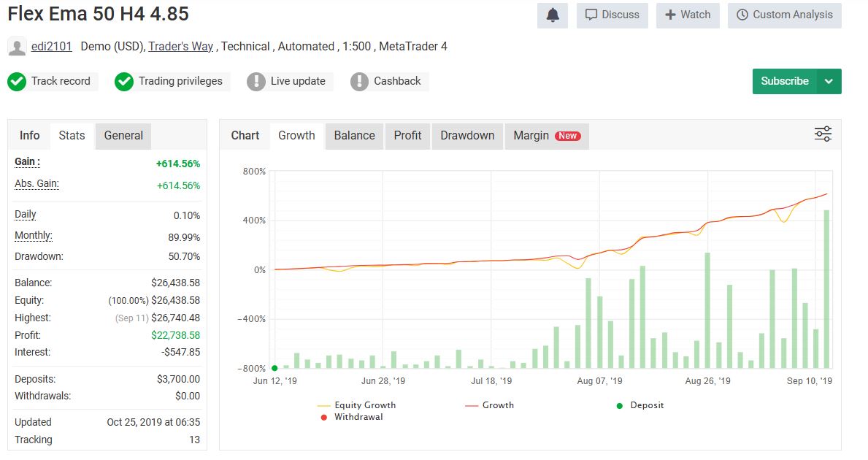Open the Drawdown chart tab

467,135
